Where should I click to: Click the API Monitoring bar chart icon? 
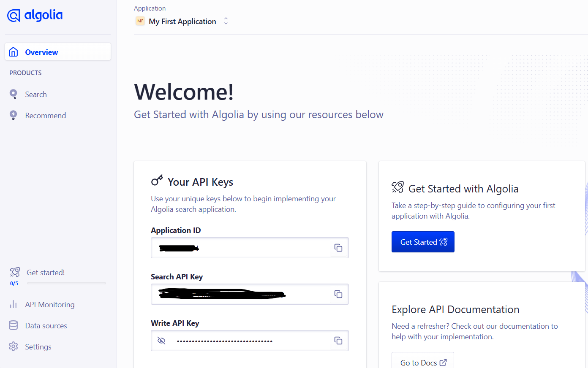pos(14,304)
